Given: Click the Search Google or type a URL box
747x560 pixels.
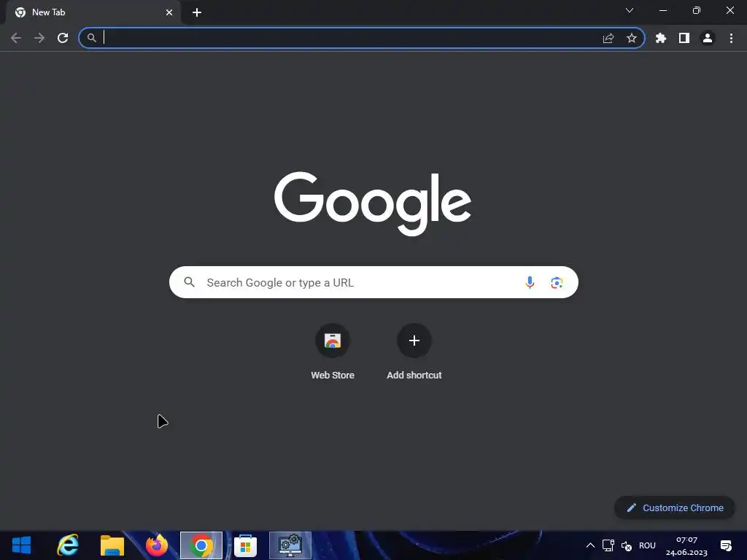Looking at the screenshot, I should pos(373,282).
